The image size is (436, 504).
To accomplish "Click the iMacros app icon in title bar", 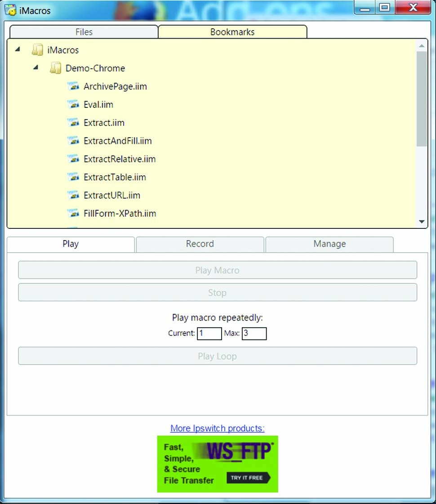I will pos(10,10).
